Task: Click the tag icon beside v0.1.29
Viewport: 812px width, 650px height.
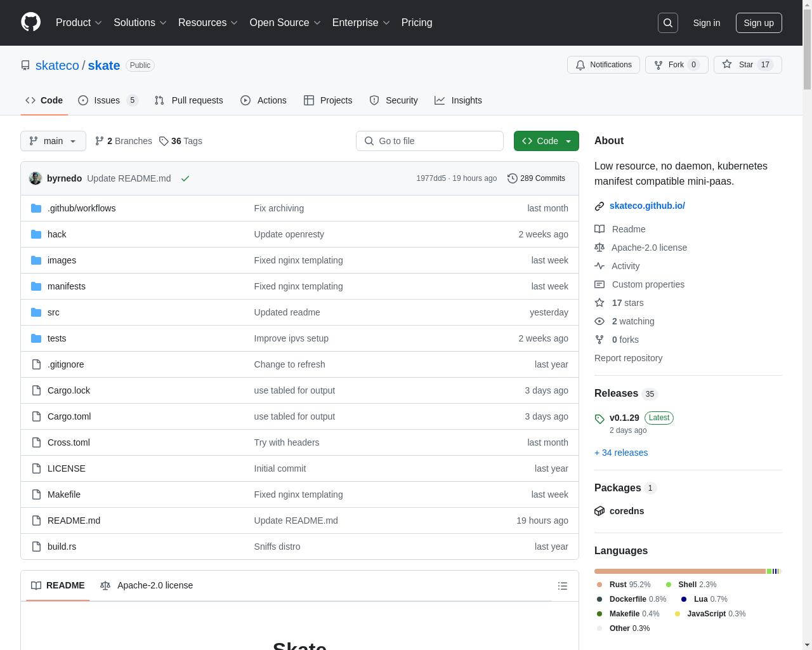Action: coord(599,419)
